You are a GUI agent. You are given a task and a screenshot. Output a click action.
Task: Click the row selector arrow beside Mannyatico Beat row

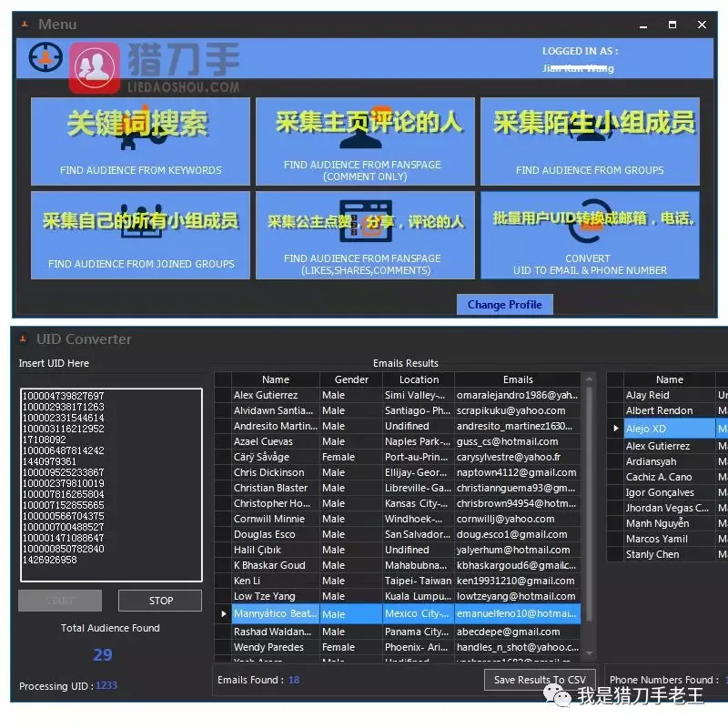(x=223, y=613)
